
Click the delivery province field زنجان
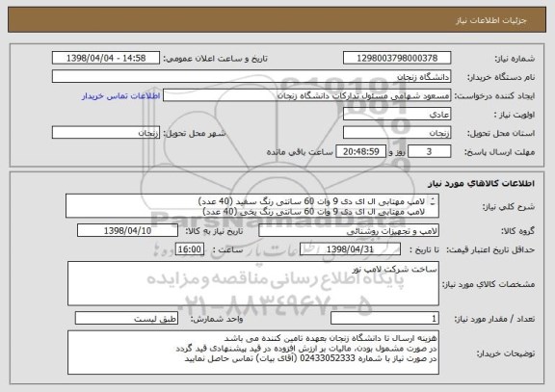pyautogui.click(x=397, y=133)
